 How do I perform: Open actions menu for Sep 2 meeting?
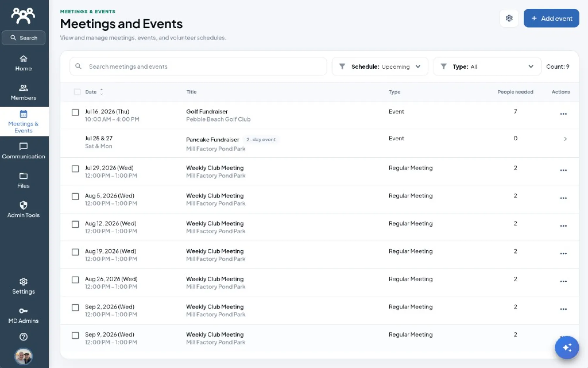click(x=563, y=309)
